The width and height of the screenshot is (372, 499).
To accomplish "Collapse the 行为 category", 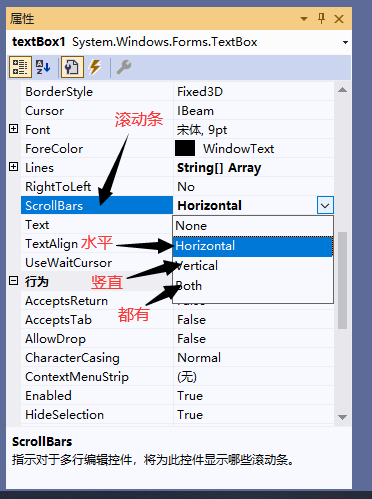I will pos(13,281).
